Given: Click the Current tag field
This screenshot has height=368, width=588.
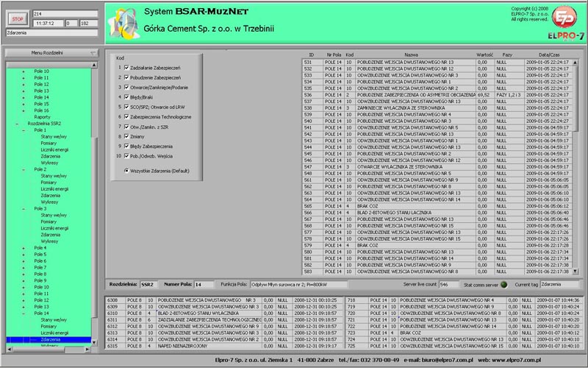Looking at the screenshot, I should (560, 284).
